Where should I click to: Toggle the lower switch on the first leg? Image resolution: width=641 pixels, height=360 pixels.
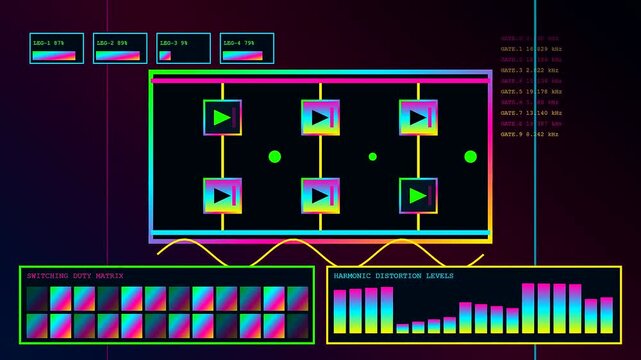pyautogui.click(x=222, y=196)
